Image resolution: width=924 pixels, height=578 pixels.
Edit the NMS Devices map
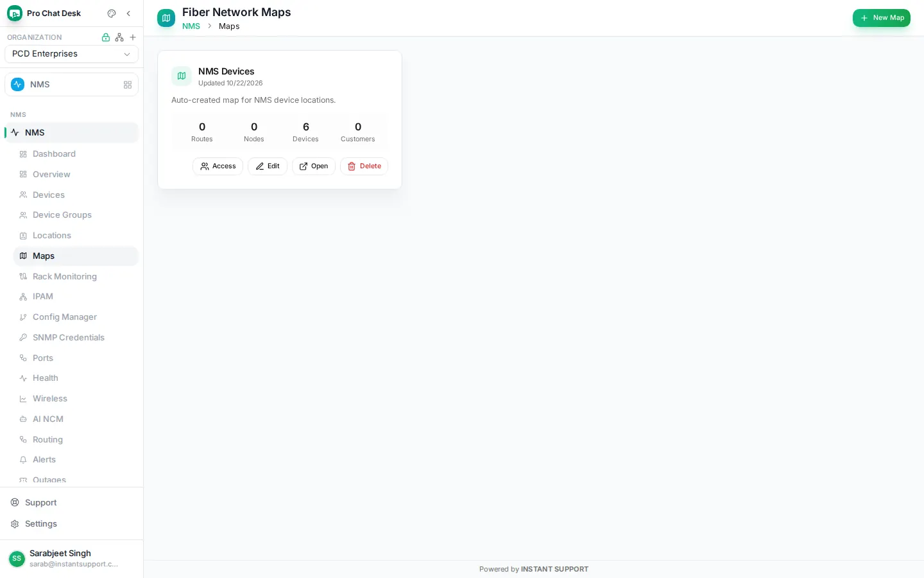click(x=268, y=166)
